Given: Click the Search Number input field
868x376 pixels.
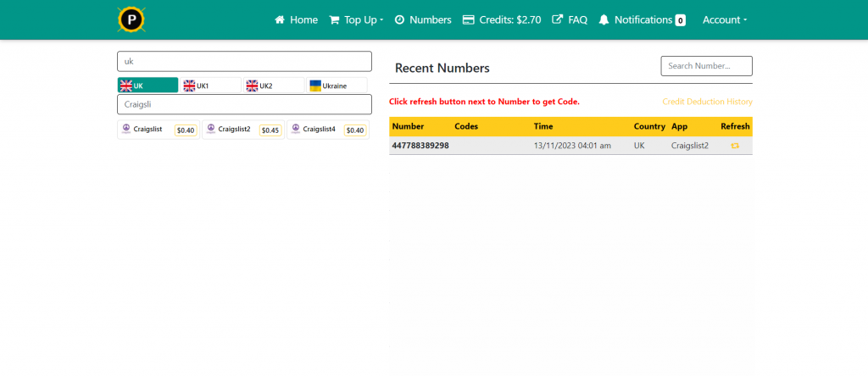Looking at the screenshot, I should tap(706, 66).
